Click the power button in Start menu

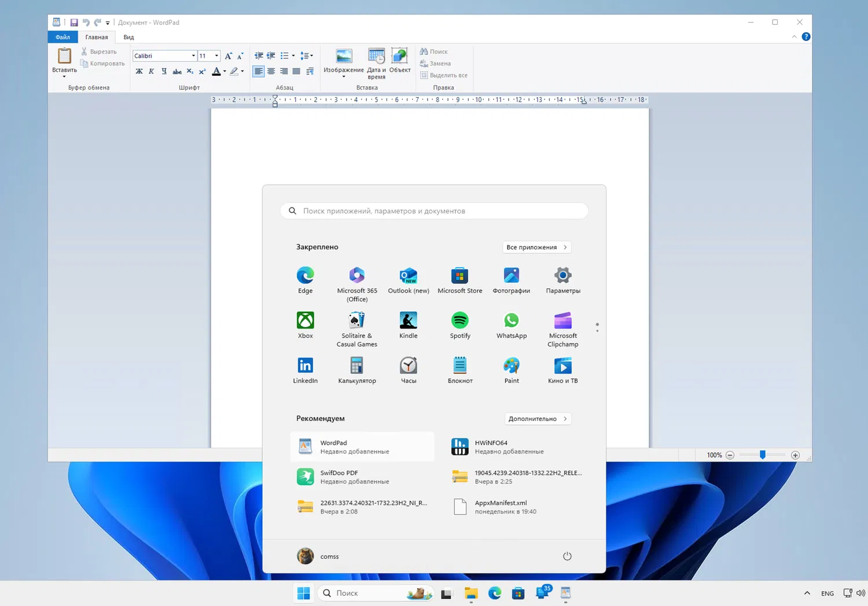pos(567,556)
